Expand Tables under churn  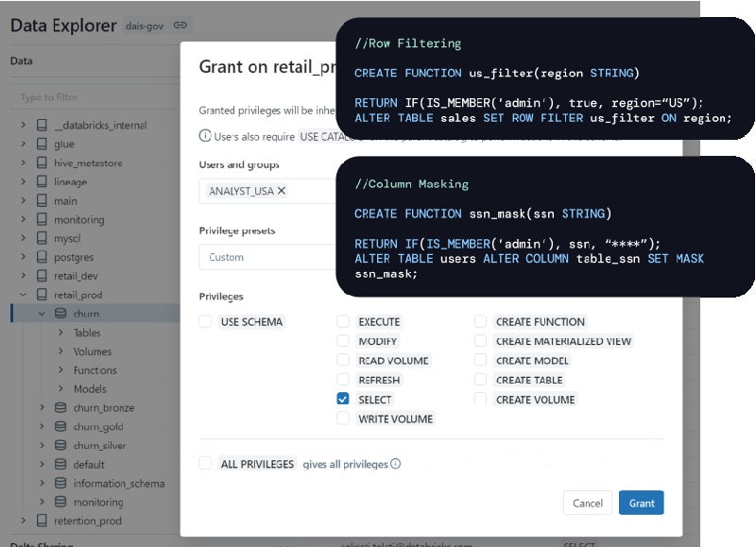[60, 332]
